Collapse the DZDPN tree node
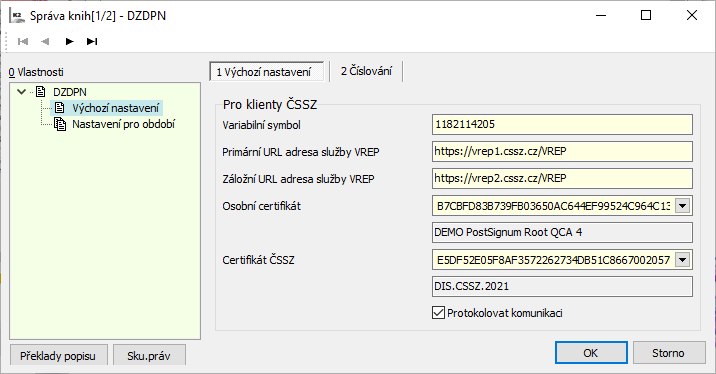 click(21, 92)
